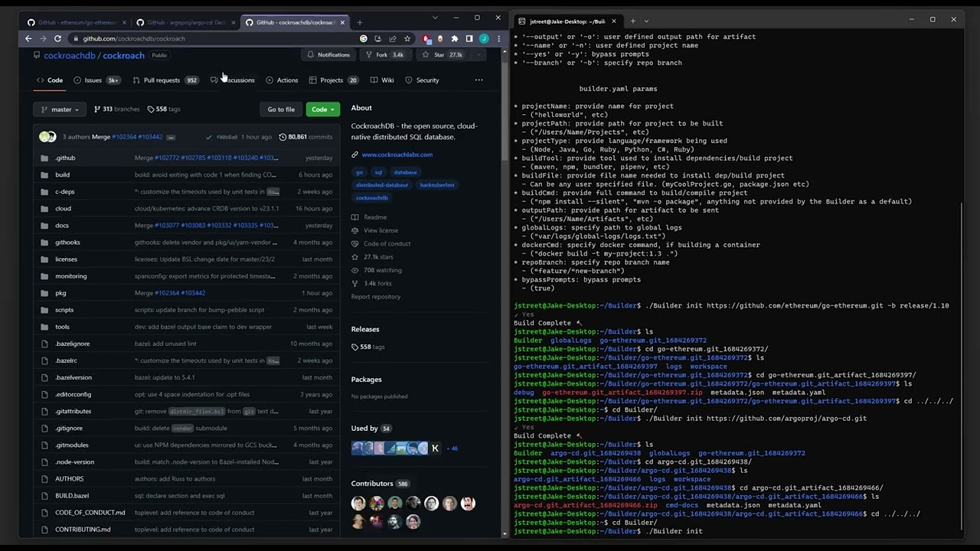Star the cockroach repository
The height and width of the screenshot is (551, 980).
tap(444, 54)
